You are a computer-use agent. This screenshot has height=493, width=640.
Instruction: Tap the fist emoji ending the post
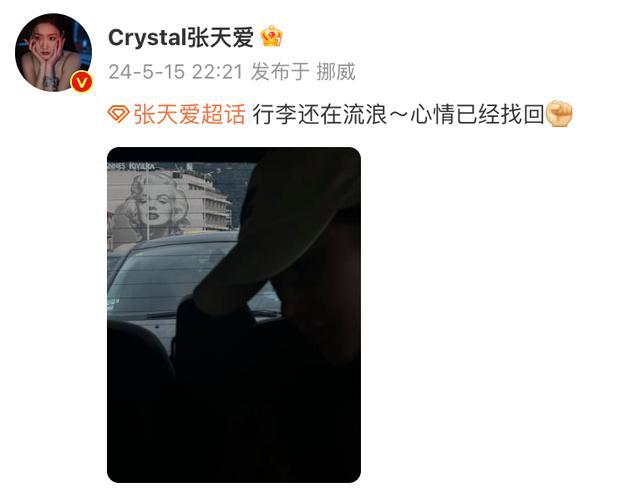pos(559,113)
